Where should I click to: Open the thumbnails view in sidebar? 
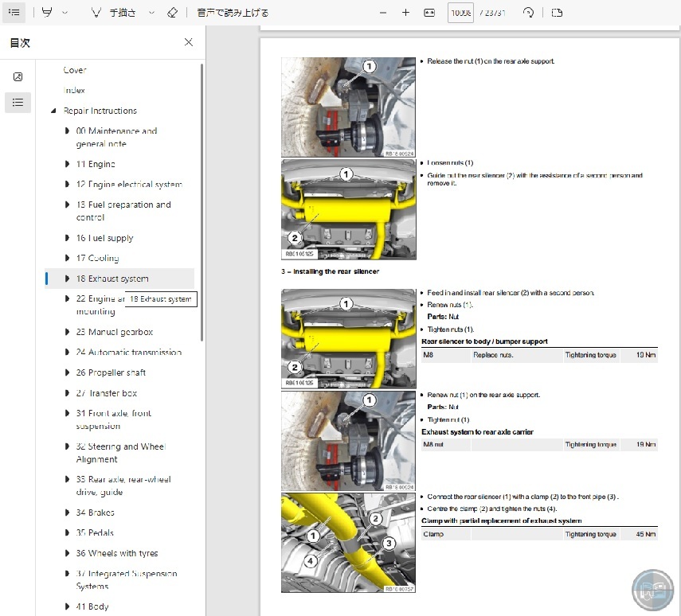[18, 77]
